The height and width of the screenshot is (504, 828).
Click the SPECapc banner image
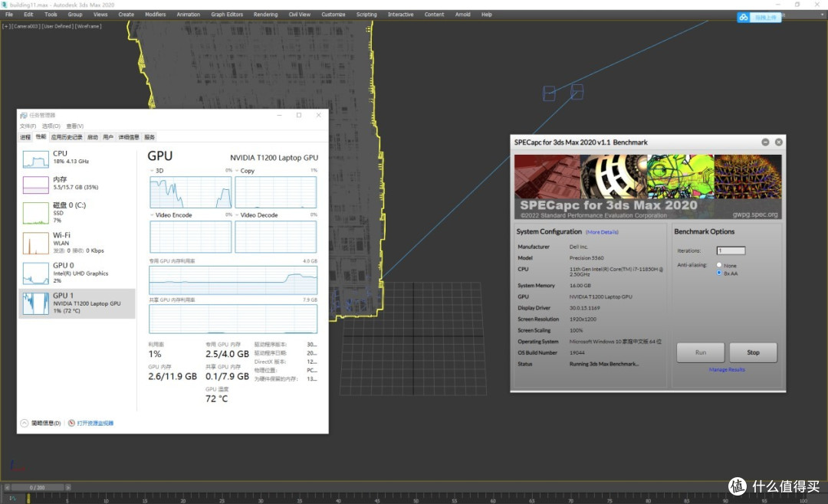[x=648, y=187]
